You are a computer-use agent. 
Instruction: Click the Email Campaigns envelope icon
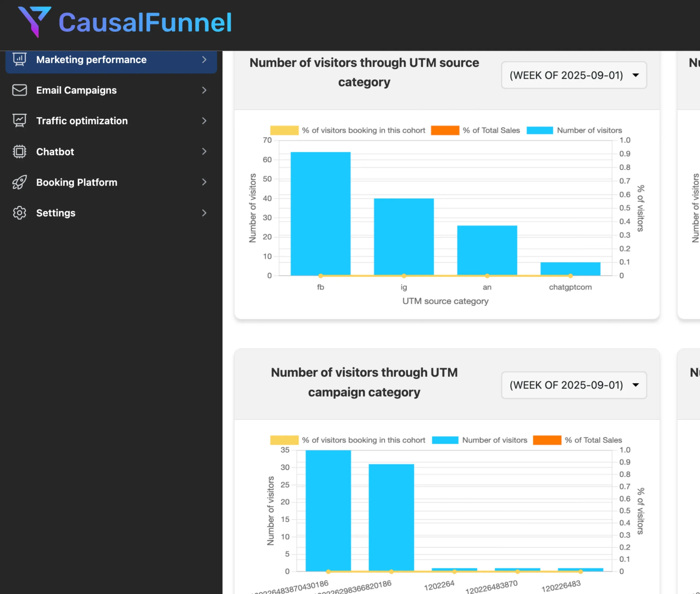coord(19,90)
